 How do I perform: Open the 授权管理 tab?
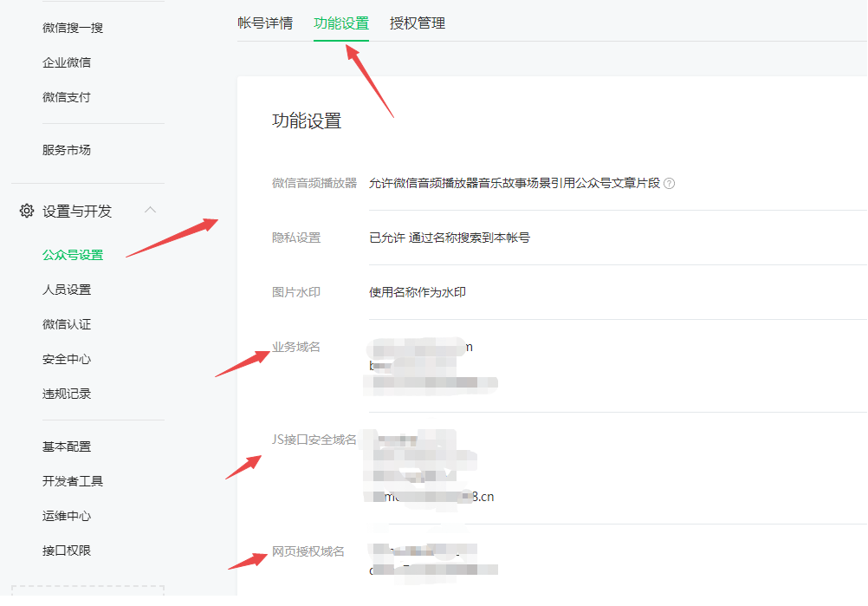[417, 23]
